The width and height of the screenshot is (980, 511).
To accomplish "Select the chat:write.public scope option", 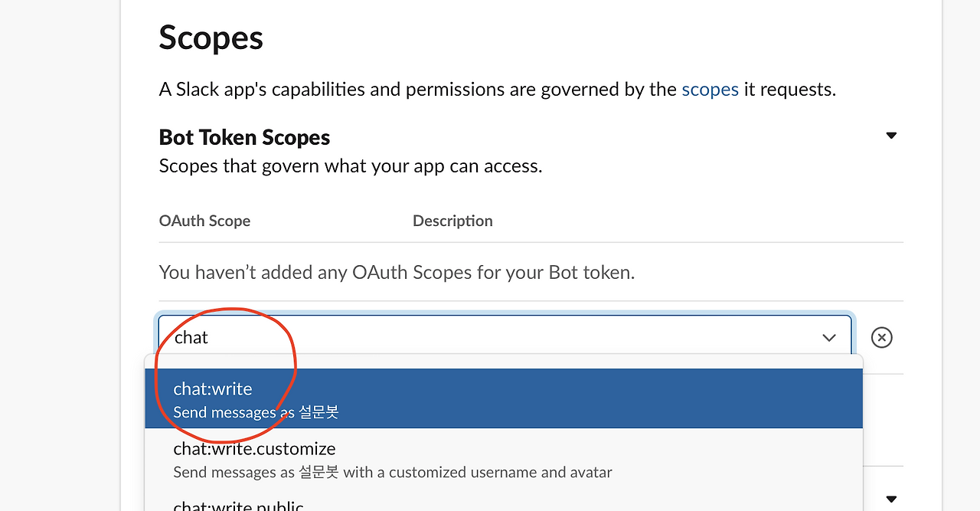I will [504, 501].
